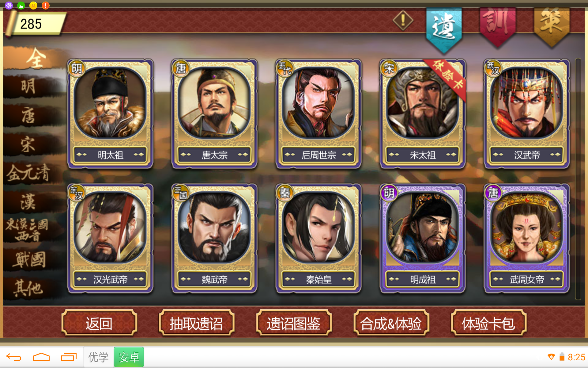Click the Android home icon
Image resolution: width=588 pixels, height=368 pixels.
(41, 357)
